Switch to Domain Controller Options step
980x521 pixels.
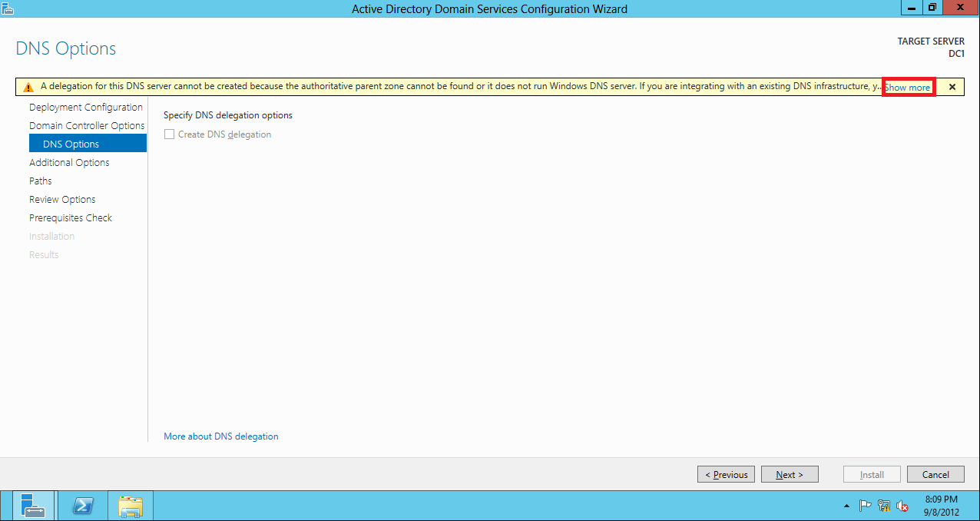pyautogui.click(x=87, y=125)
